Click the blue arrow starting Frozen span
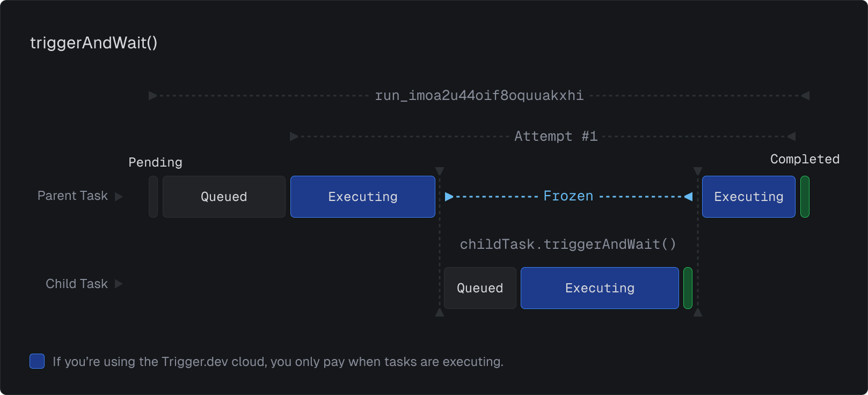 (449, 197)
